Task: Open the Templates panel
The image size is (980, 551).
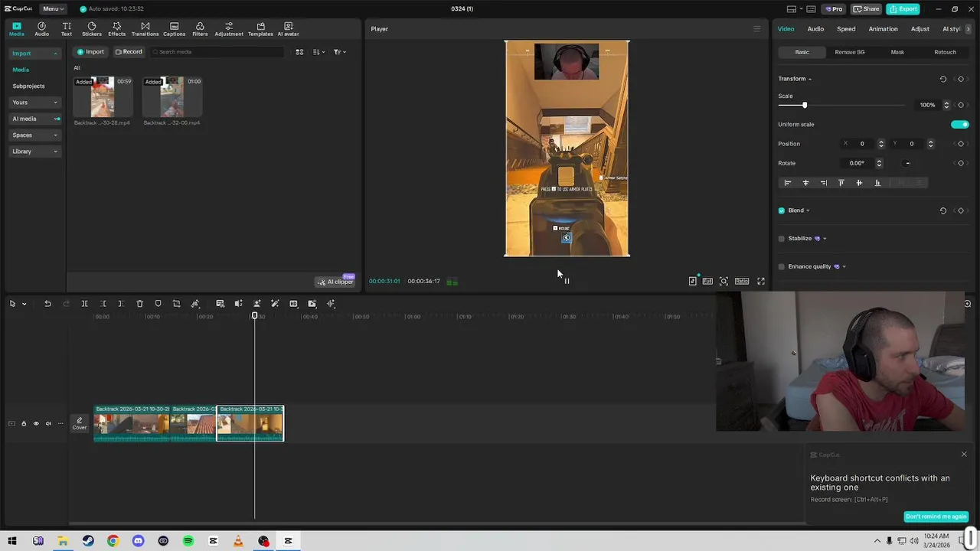Action: click(x=260, y=29)
